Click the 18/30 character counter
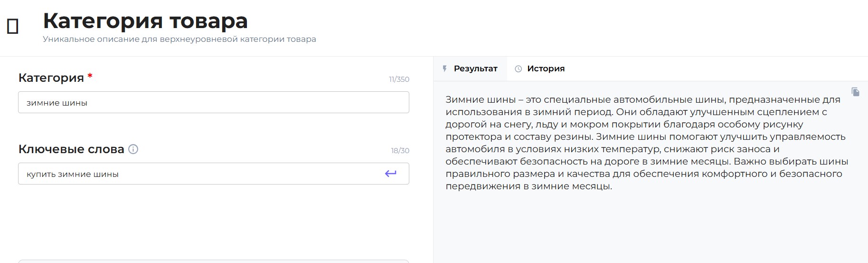Image resolution: width=868 pixels, height=263 pixels. tap(400, 151)
